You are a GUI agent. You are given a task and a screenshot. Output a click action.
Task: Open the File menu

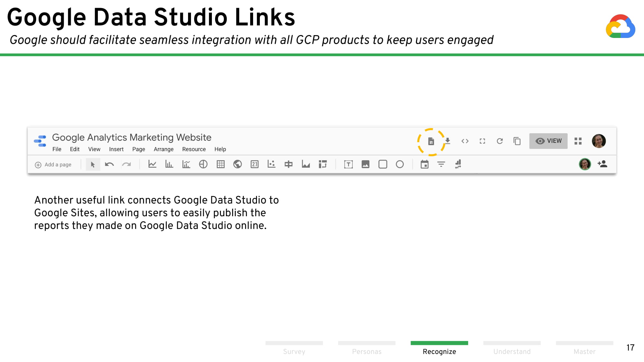coord(57,149)
